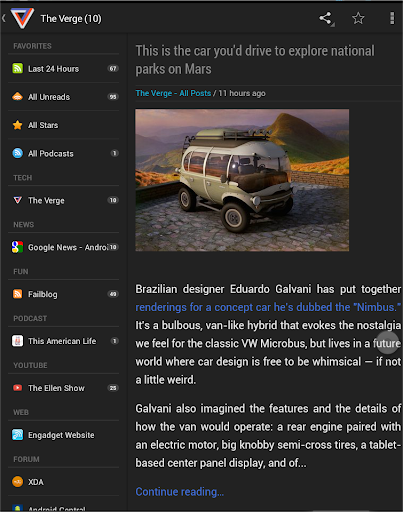The image size is (403, 512).
Task: Click the gold star All Stars icon
Action: [x=17, y=125]
